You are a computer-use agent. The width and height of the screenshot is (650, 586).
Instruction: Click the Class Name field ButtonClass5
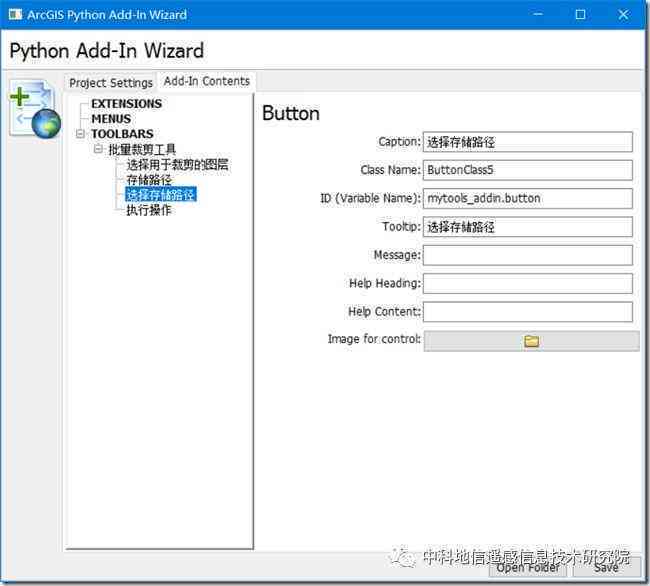click(x=528, y=170)
